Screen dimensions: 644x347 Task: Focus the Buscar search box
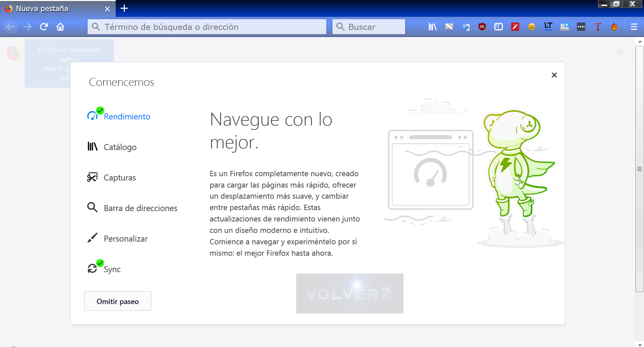pyautogui.click(x=369, y=27)
